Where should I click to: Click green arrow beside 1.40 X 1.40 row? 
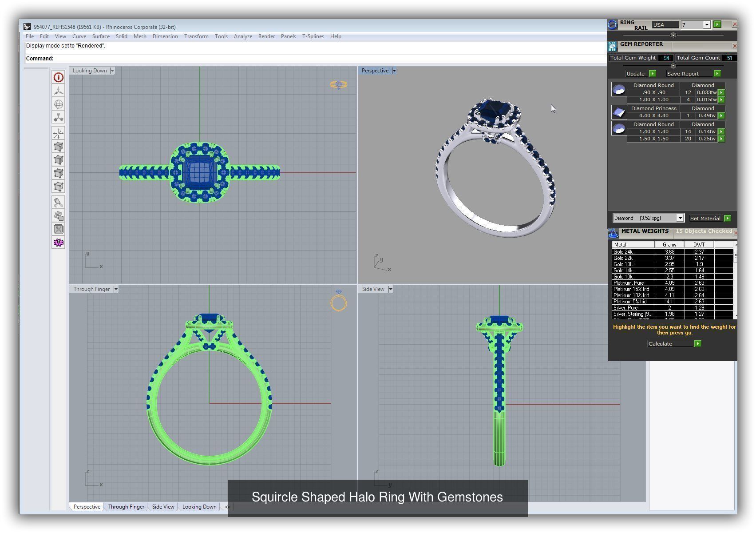[721, 131]
